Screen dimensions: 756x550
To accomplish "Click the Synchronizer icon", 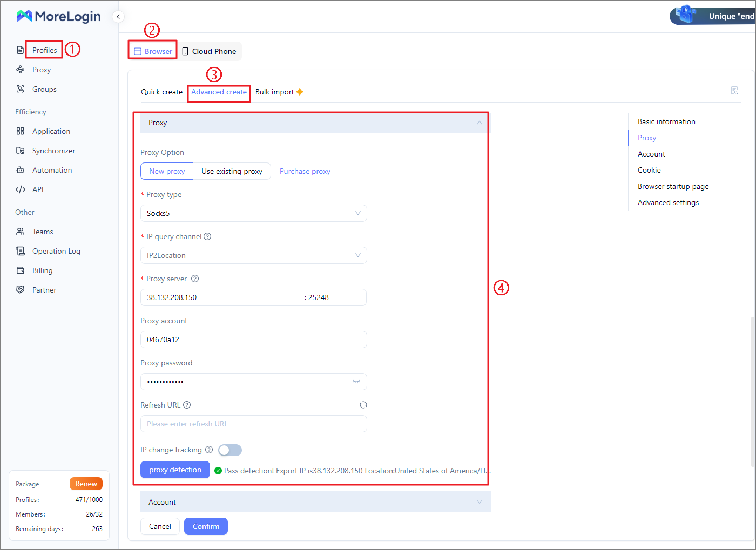I will pos(20,151).
